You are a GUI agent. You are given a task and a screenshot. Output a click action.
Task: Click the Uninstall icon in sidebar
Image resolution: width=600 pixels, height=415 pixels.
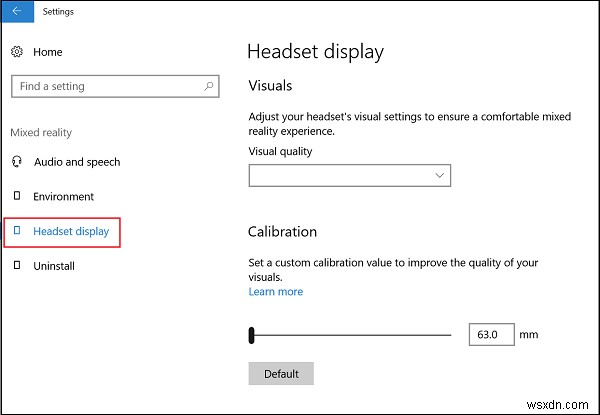[16, 266]
